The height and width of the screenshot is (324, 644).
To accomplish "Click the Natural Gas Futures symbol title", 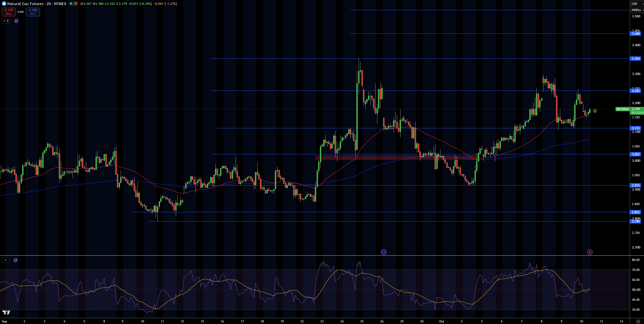I will [x=25, y=4].
